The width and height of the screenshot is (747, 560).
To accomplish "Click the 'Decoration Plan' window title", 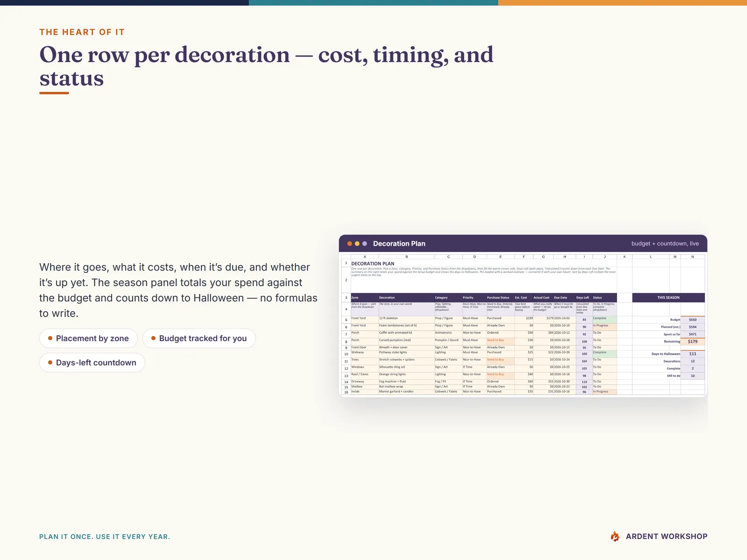I will pos(399,244).
